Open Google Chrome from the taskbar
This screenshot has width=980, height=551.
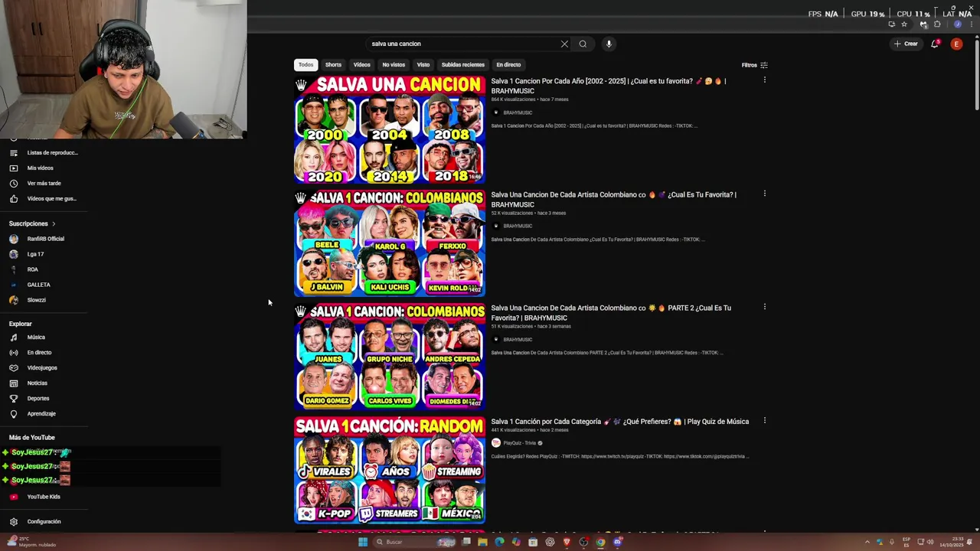point(600,542)
